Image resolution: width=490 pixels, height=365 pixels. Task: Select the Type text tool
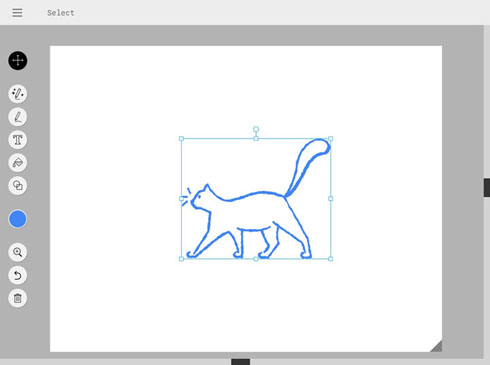click(18, 140)
